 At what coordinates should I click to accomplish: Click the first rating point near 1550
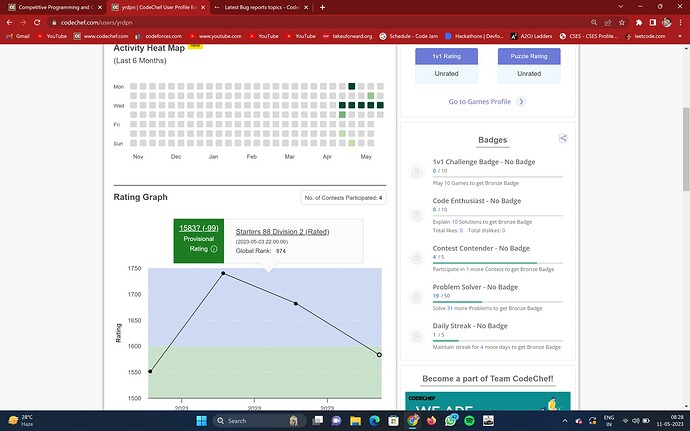(150, 372)
